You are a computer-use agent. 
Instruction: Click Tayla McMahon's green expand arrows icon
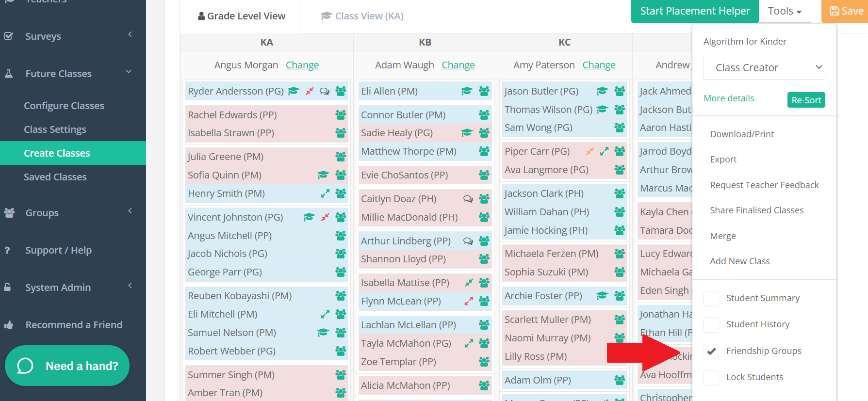(469, 343)
